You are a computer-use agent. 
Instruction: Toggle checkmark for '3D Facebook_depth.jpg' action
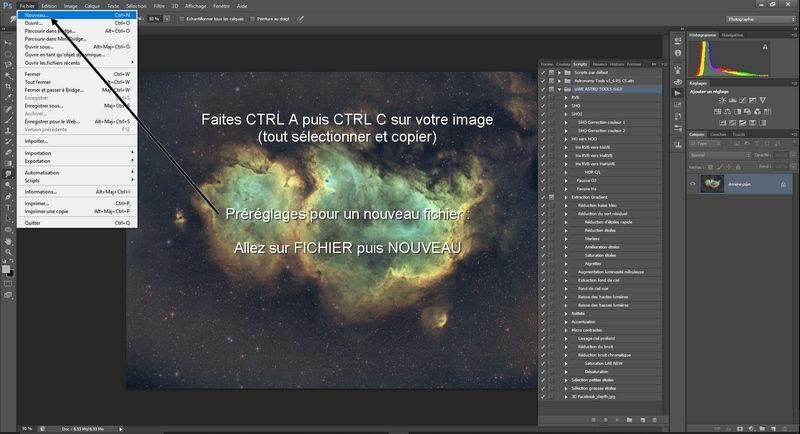(543, 396)
